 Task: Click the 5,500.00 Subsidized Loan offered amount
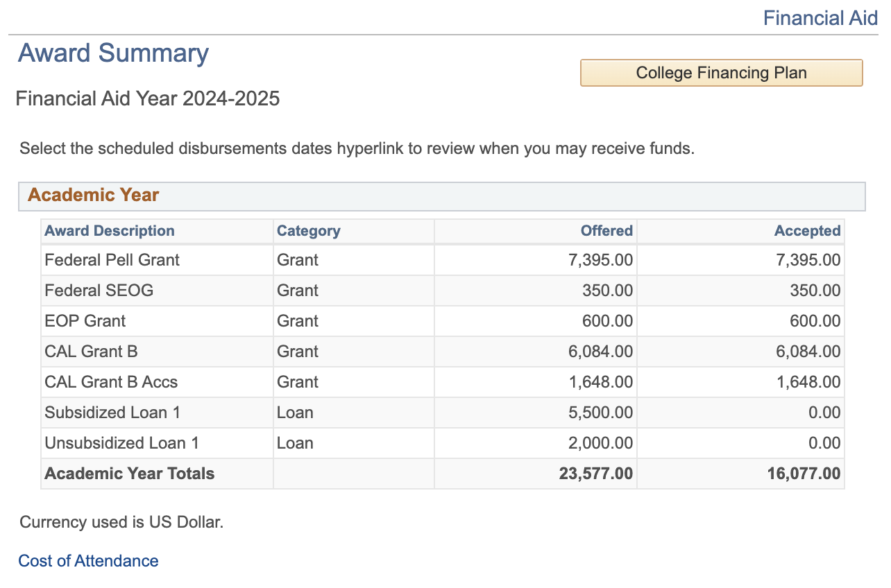(x=600, y=413)
